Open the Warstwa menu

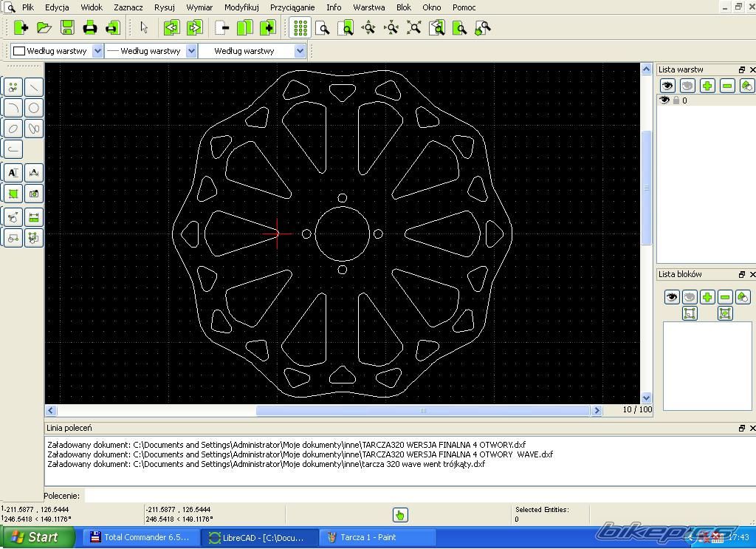tap(369, 7)
